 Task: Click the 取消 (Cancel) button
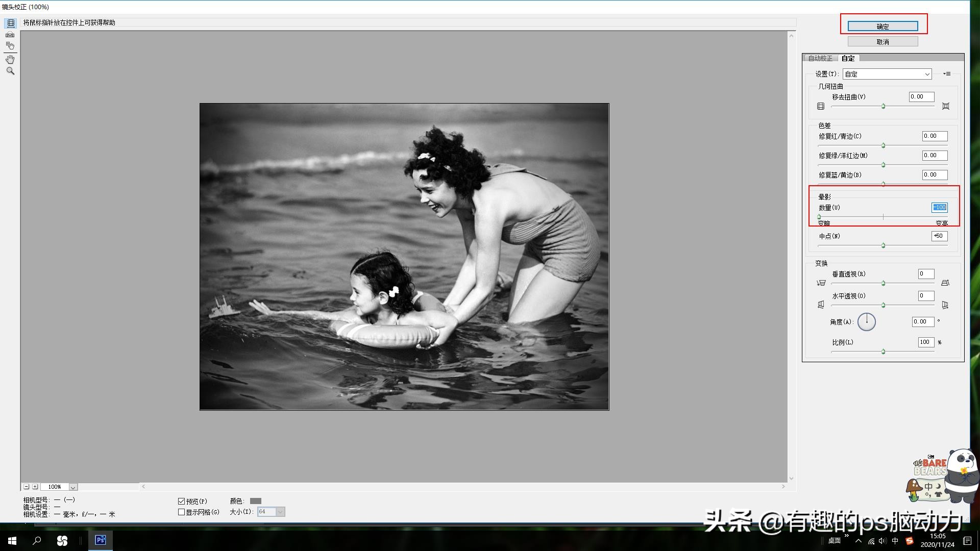[883, 42]
